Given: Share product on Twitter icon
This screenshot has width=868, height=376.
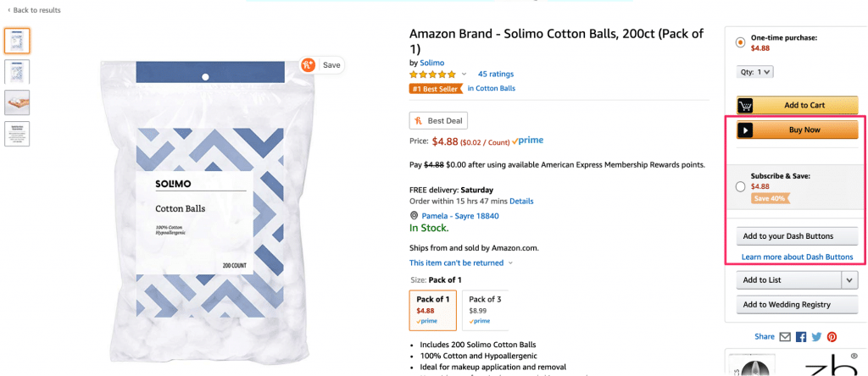Looking at the screenshot, I should click(x=816, y=337).
